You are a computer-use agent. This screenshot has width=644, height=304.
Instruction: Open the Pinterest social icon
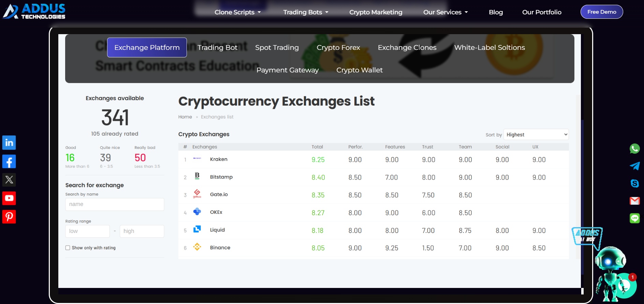9,217
